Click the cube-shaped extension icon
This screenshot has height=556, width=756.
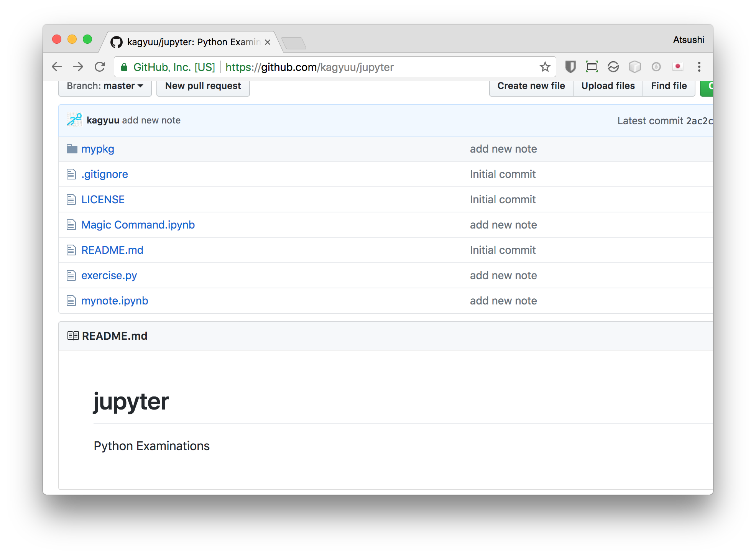[635, 67]
